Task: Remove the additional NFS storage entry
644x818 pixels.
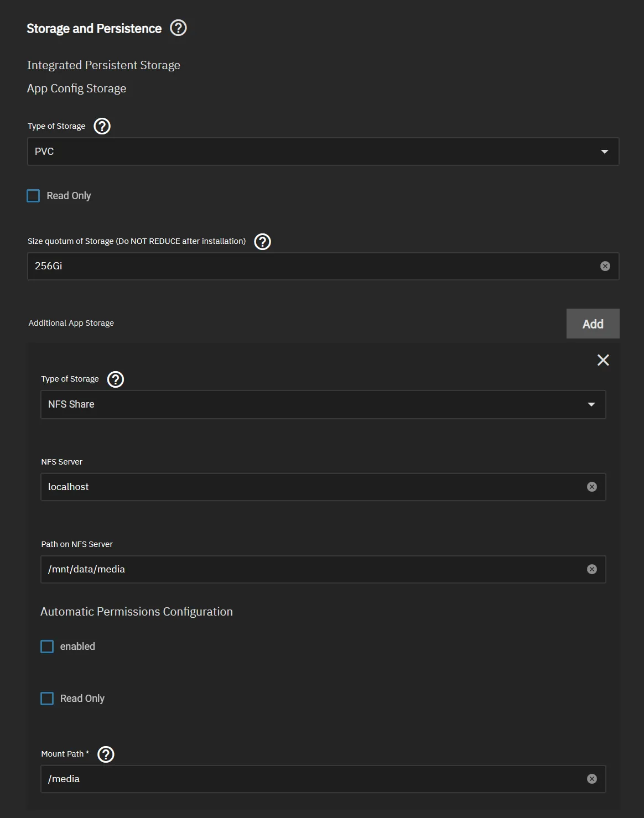Action: pyautogui.click(x=603, y=360)
